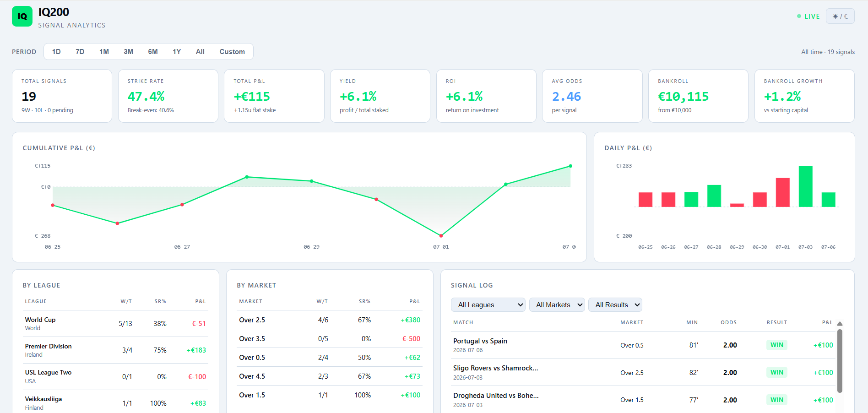The height and width of the screenshot is (413, 868).
Task: Click the LIVE status indicator
Action: point(808,16)
